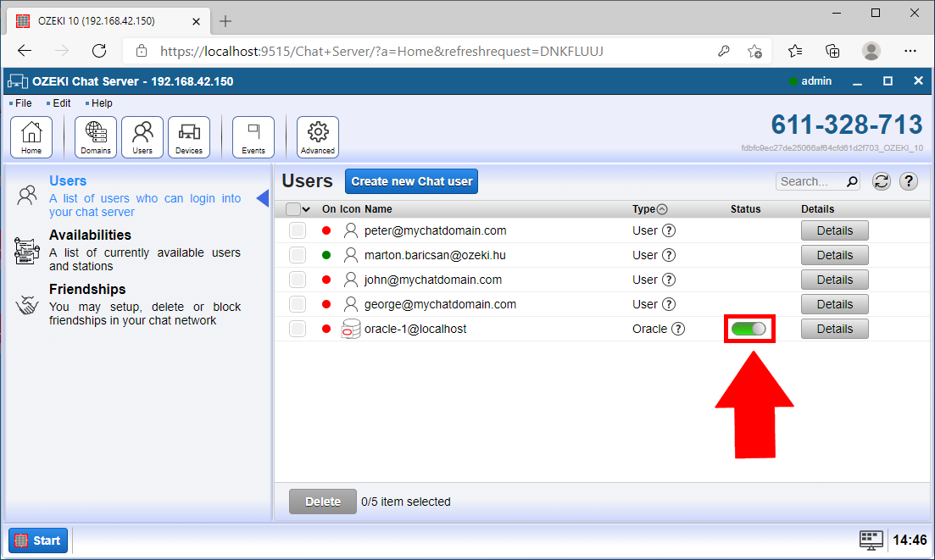Click the Devices icon
Viewport: 935px width, 560px height.
click(x=188, y=136)
